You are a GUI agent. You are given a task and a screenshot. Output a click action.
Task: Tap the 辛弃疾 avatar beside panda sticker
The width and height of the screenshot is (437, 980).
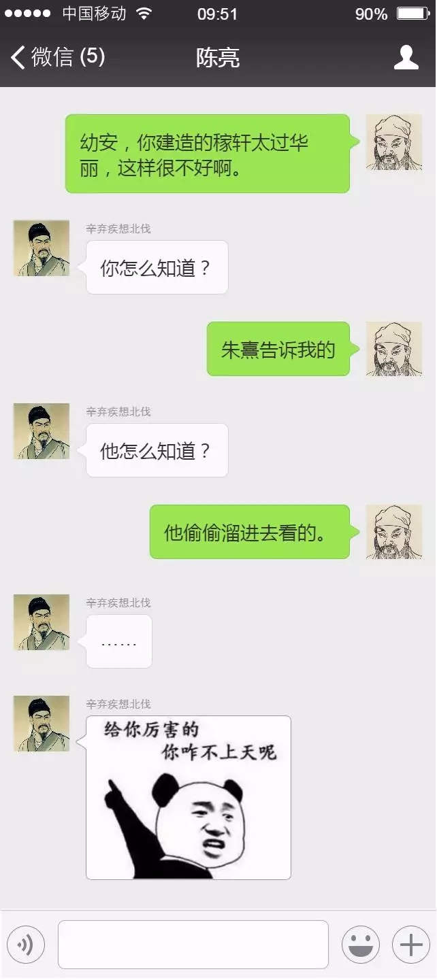pyautogui.click(x=42, y=724)
